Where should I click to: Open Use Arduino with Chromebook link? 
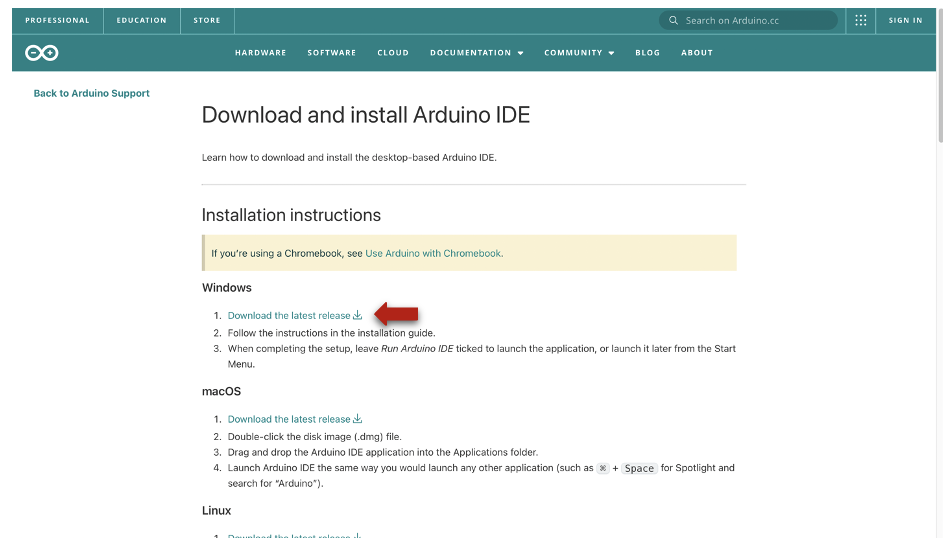tap(434, 253)
